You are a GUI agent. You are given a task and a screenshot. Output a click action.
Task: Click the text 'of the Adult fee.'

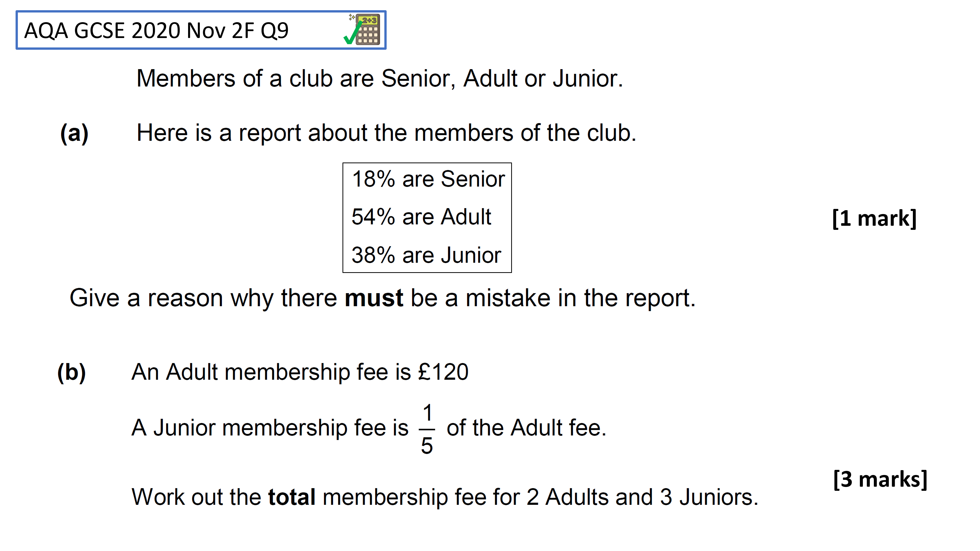click(526, 428)
